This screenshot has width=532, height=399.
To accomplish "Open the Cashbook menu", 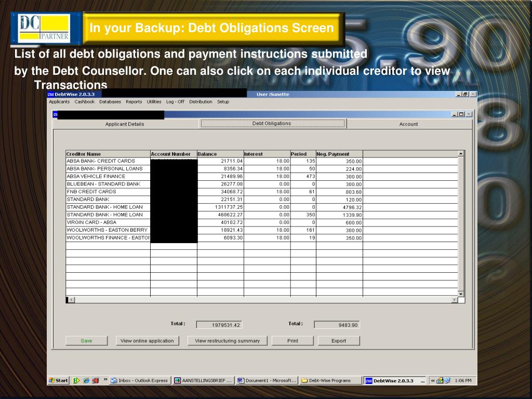I will point(85,102).
